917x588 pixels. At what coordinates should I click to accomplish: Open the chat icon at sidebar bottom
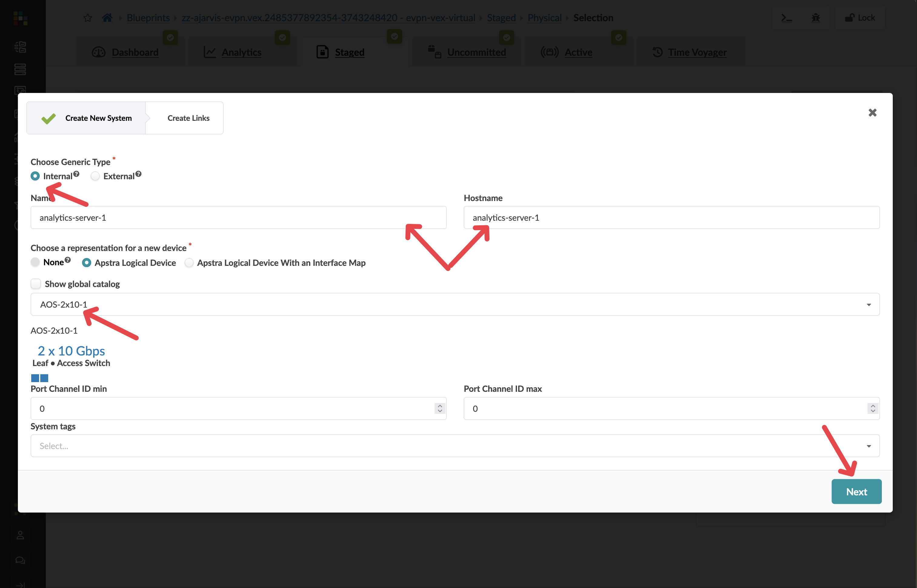point(20,560)
